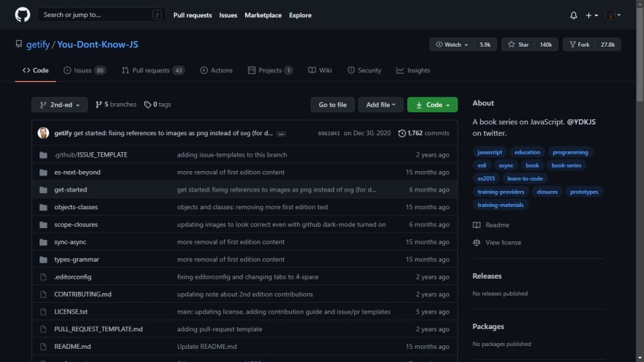View the 0 tags list
The image size is (644, 362).
pyautogui.click(x=158, y=105)
